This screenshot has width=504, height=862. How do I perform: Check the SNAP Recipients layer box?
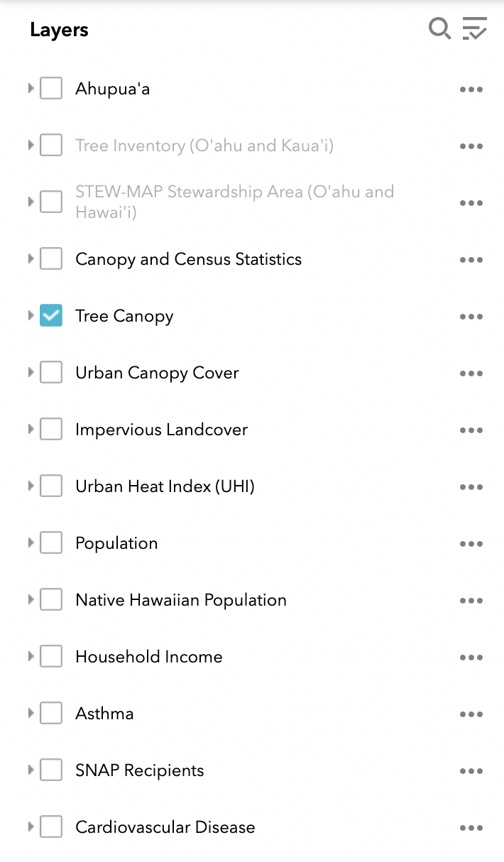(x=51, y=770)
